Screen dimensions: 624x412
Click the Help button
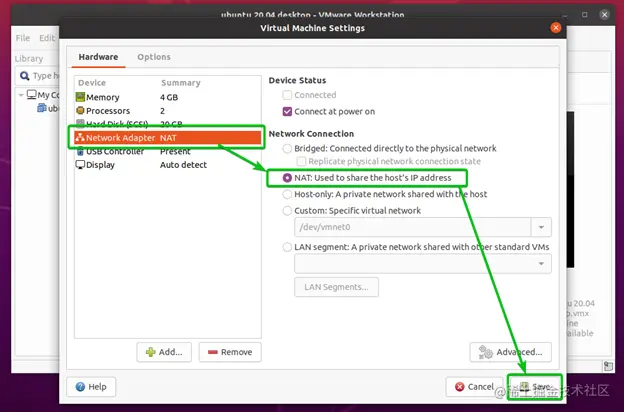pos(91,387)
